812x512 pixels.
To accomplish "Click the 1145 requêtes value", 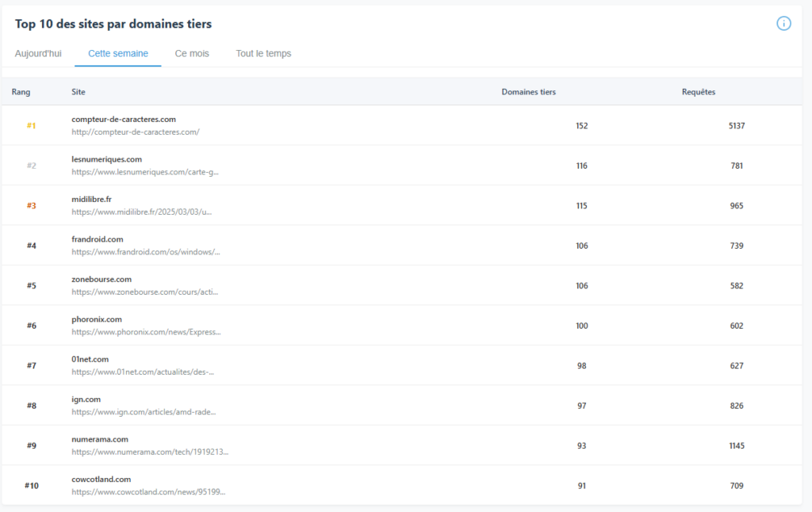I will (737, 445).
